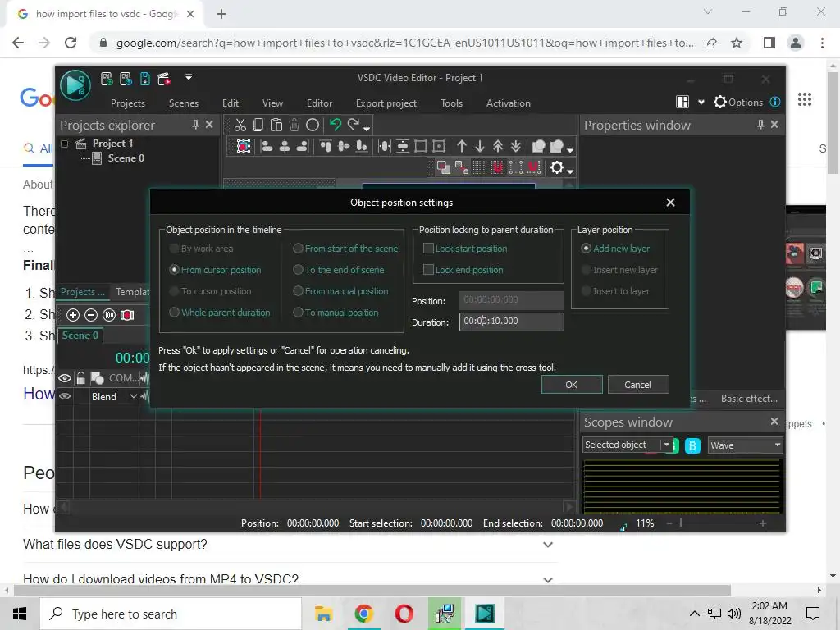Click the VSDC round play logo button
The height and width of the screenshot is (630, 840).
[x=75, y=84]
